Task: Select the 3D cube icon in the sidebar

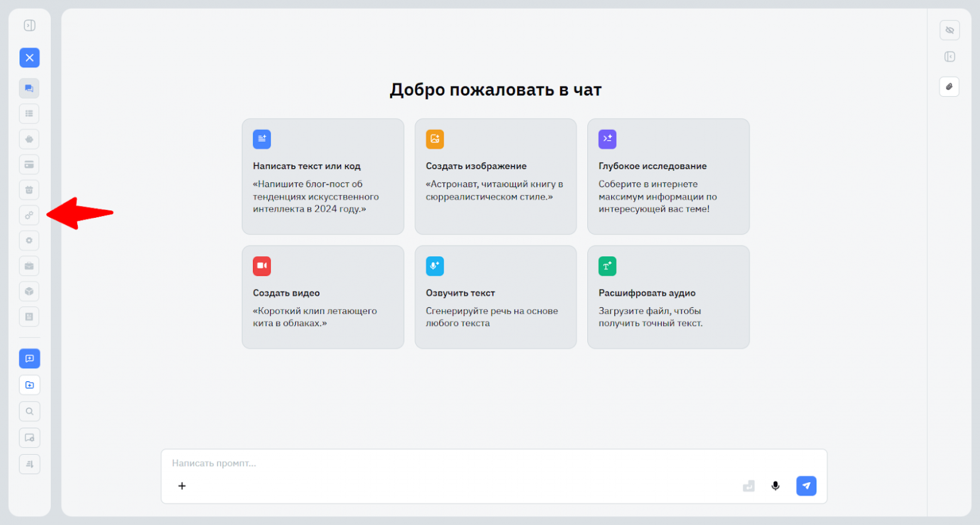Action: click(x=29, y=291)
